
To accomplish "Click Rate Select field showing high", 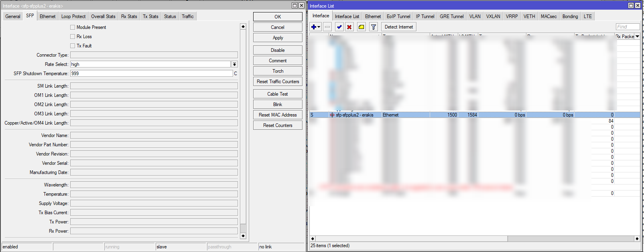I will point(150,64).
